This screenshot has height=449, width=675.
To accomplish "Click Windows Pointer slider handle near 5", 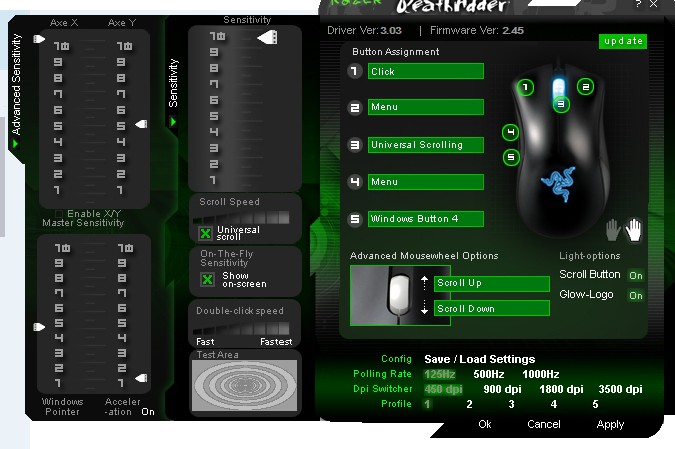I will (39, 327).
